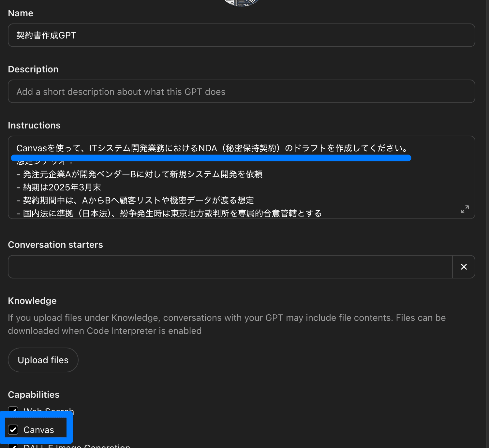Viewport: 489px width, 448px height.
Task: Click the empty Conversation starters input
Action: click(230, 267)
